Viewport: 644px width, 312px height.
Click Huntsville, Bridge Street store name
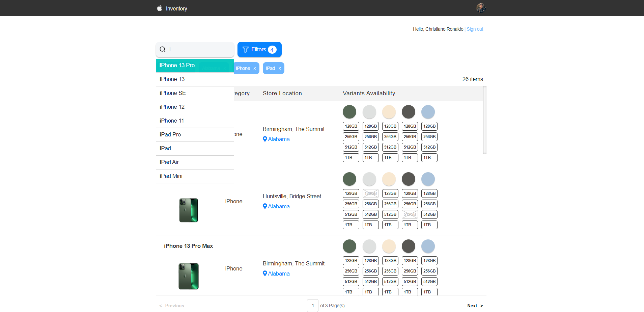tap(292, 196)
